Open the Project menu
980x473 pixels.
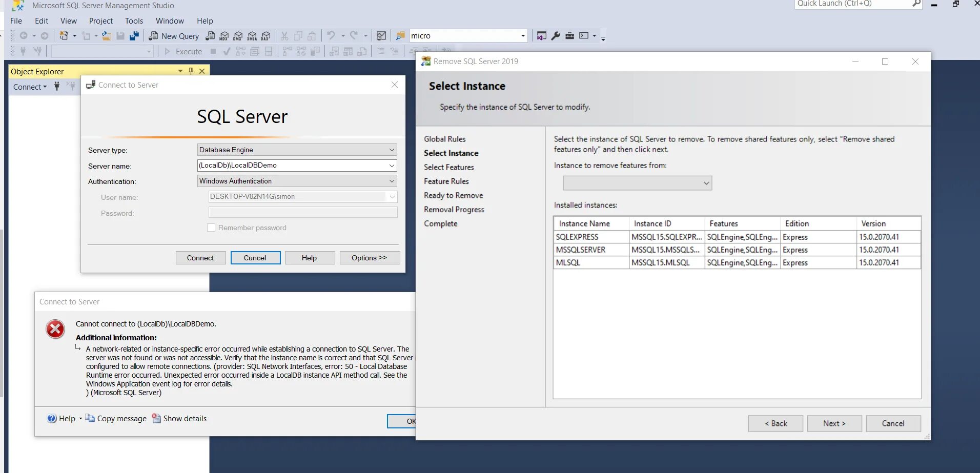pyautogui.click(x=101, y=21)
